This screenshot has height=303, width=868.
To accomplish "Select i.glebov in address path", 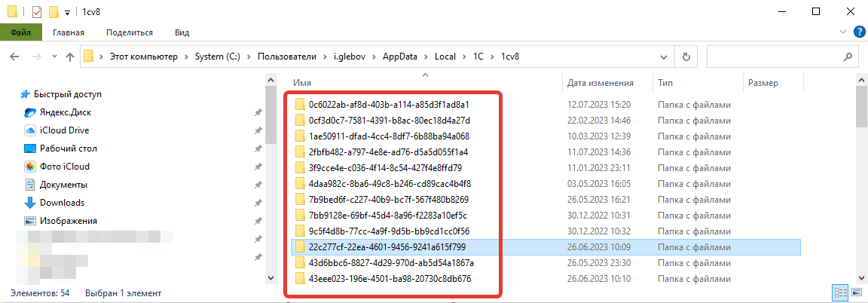I will tap(348, 57).
